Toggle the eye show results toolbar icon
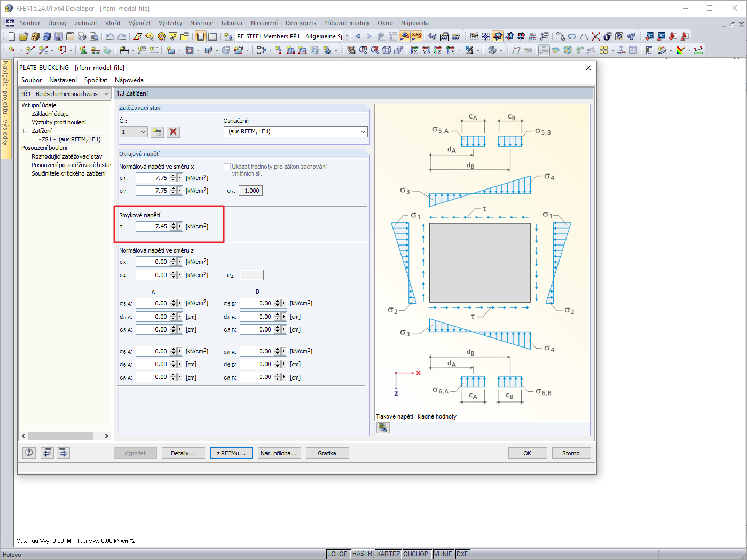The image size is (747, 560). tap(405, 36)
